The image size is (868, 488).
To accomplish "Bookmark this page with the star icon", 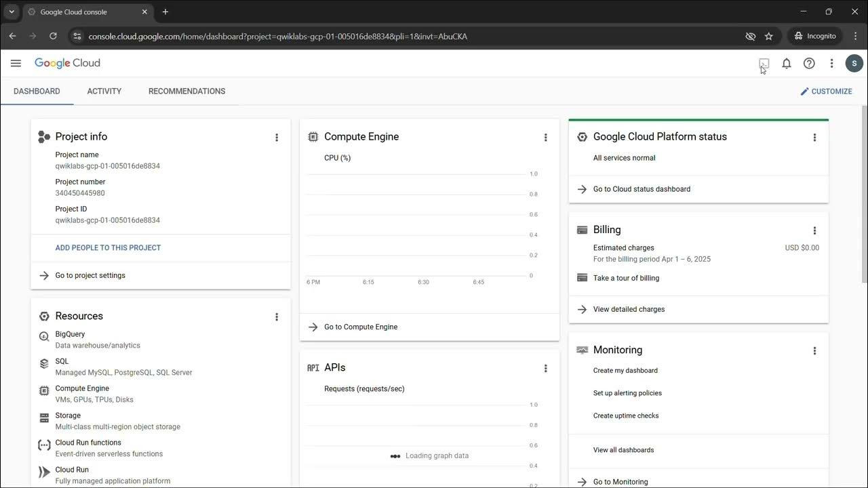I will click(769, 36).
